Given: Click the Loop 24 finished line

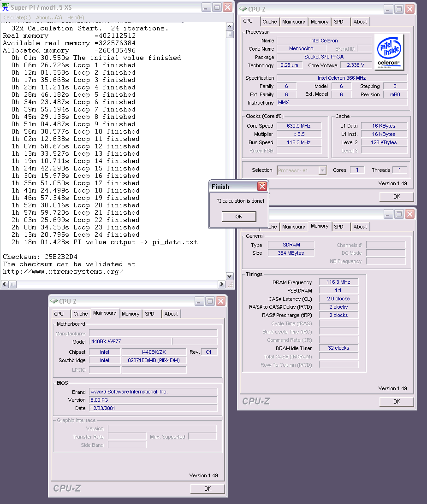Looking at the screenshot, I should 76,234.
